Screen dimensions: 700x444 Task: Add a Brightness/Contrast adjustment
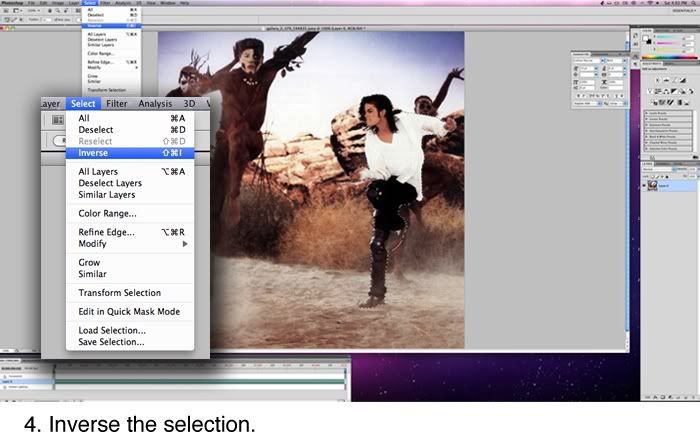pos(658,80)
